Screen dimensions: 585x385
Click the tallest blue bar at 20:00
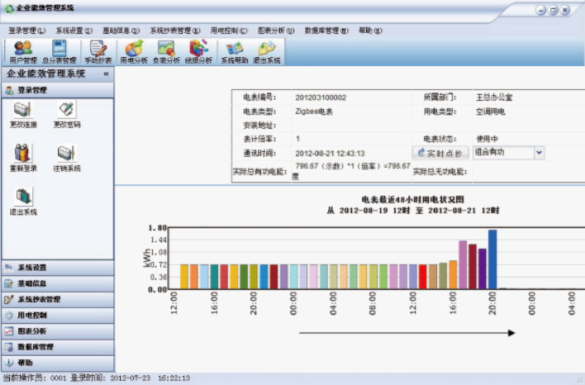(492, 259)
